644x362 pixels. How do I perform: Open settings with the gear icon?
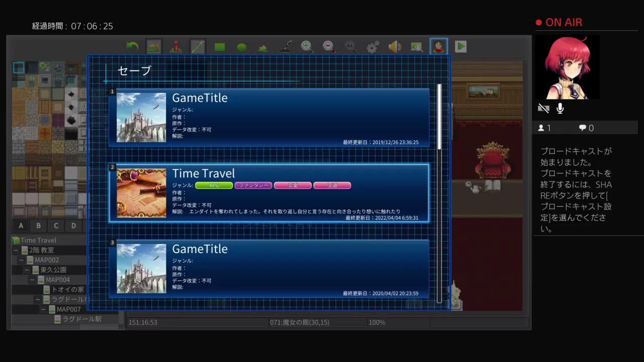point(373,47)
